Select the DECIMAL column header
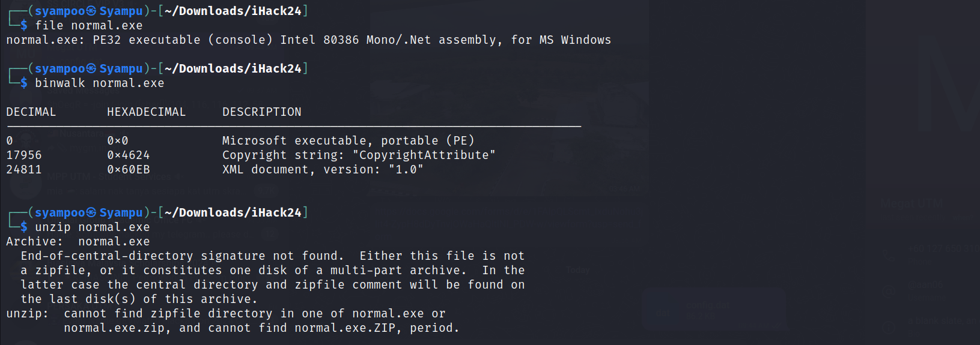Image resolution: width=980 pixels, height=345 pixels. coord(31,112)
